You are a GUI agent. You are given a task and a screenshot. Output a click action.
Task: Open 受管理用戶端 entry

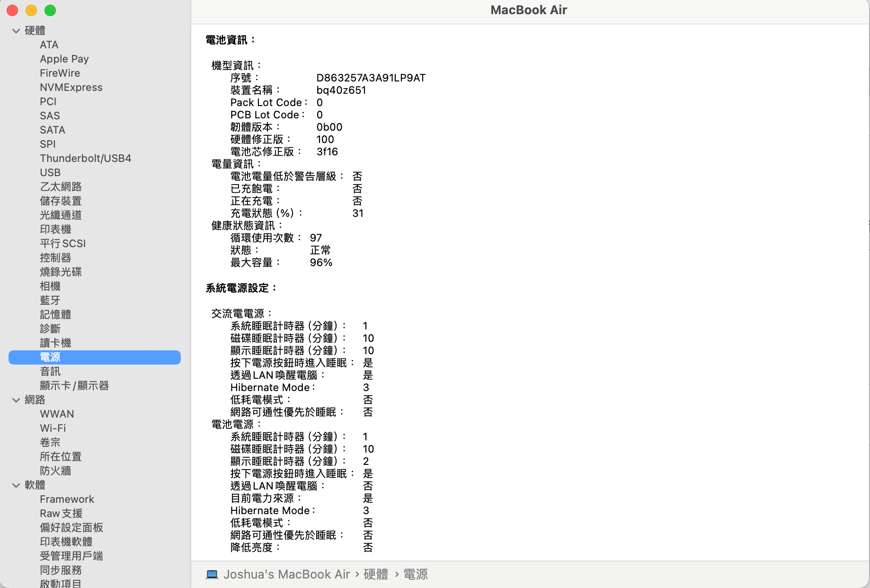point(71,556)
